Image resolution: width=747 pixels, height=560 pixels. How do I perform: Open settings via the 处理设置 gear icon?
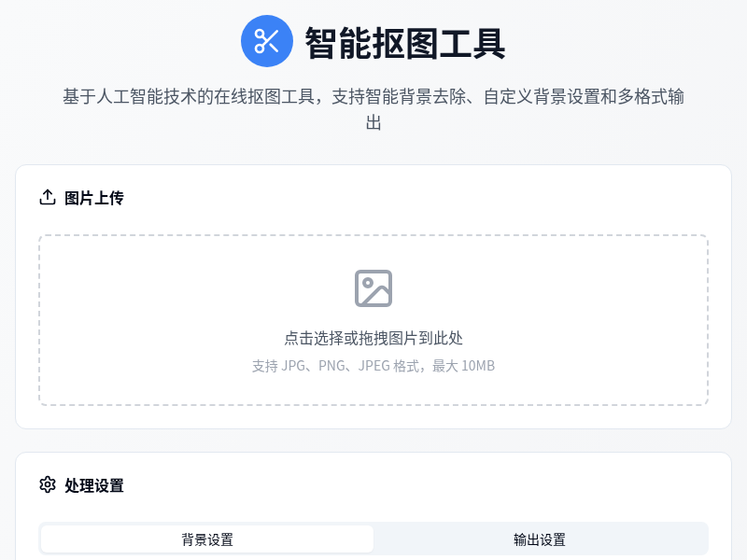(47, 485)
